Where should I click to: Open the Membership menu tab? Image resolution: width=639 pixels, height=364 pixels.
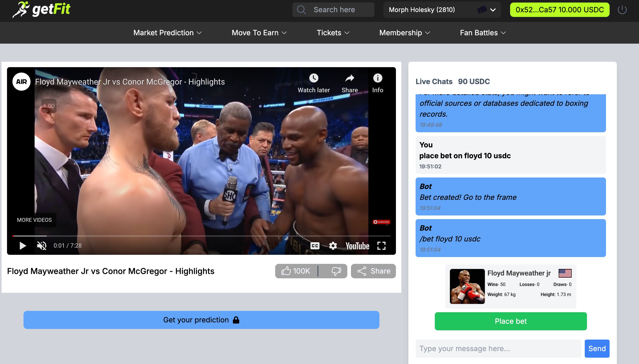(x=405, y=33)
